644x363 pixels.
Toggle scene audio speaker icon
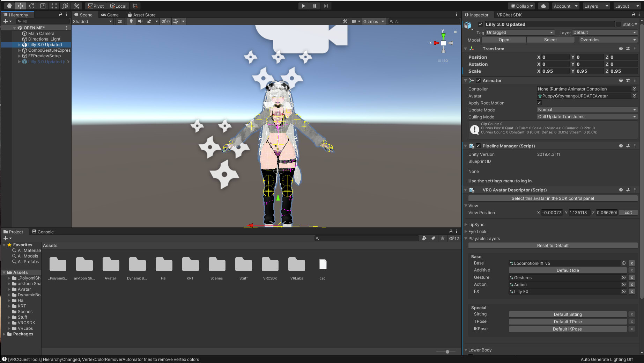pos(140,21)
